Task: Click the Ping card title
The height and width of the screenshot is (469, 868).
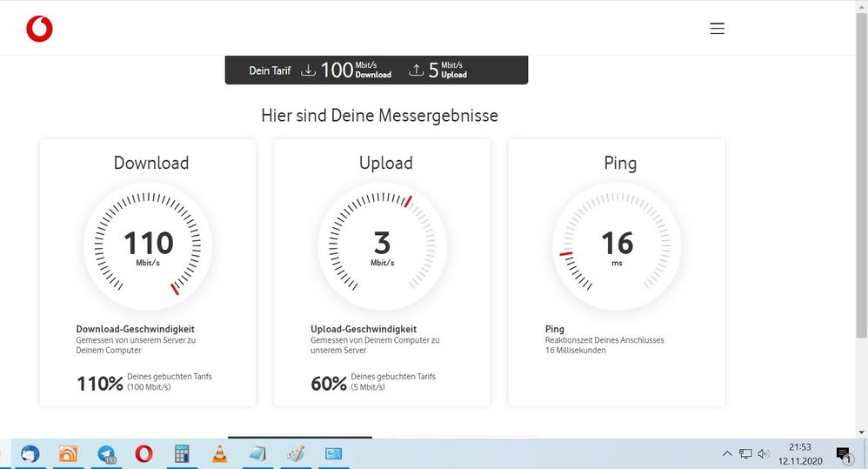Action: (620, 164)
